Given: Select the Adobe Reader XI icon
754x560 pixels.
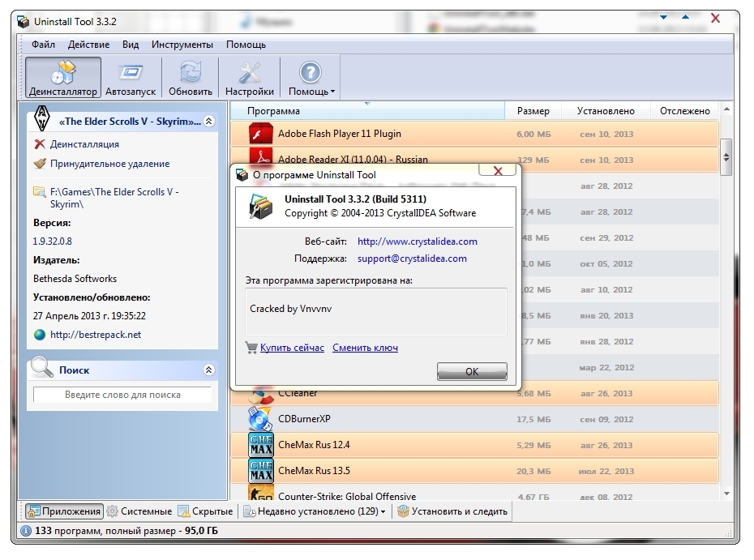Looking at the screenshot, I should (x=261, y=156).
